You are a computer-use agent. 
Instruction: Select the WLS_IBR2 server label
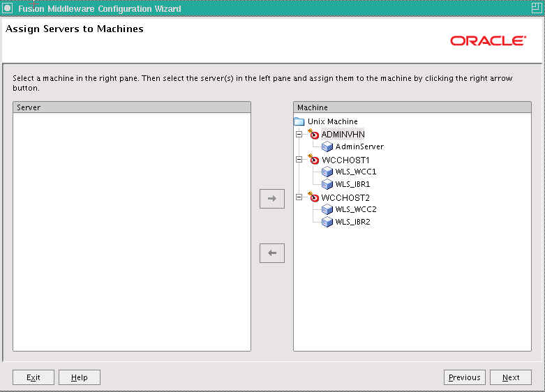(353, 222)
